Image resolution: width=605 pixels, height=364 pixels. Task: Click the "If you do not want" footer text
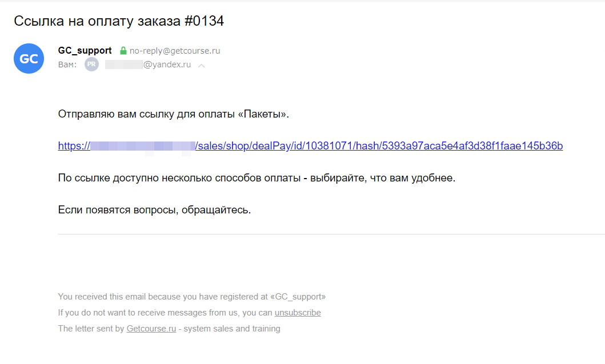point(166,313)
